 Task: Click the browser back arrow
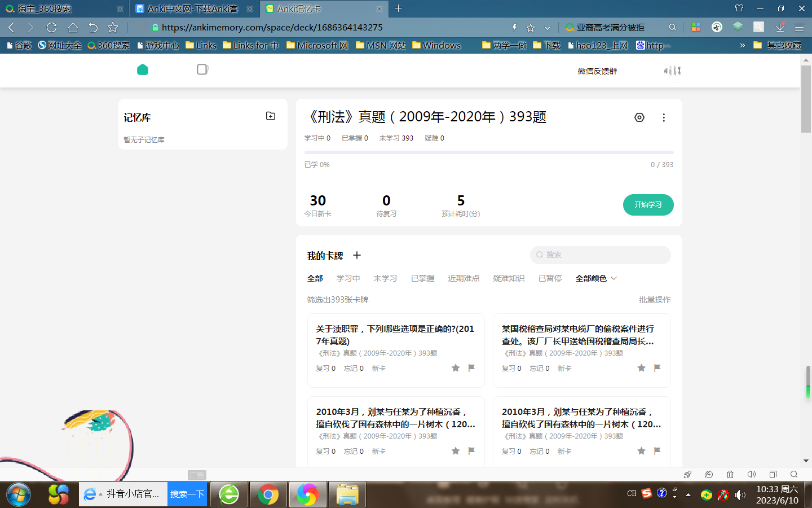(x=11, y=27)
